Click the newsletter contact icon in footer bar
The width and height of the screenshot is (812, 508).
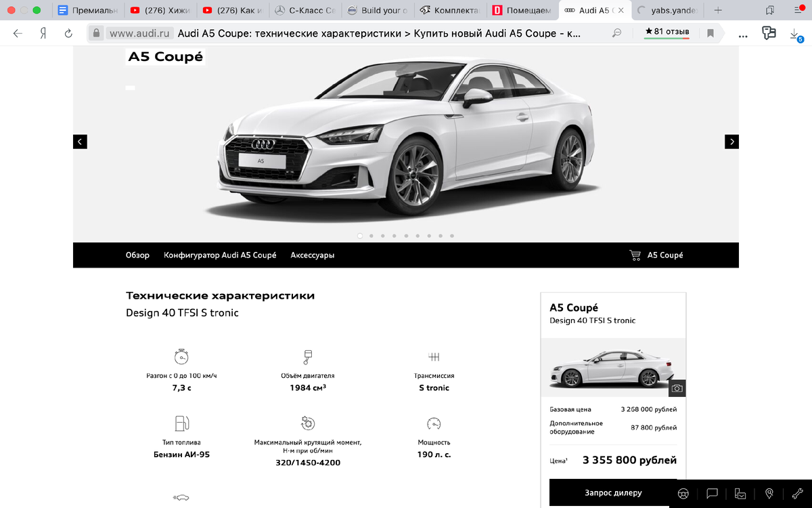coord(740,493)
